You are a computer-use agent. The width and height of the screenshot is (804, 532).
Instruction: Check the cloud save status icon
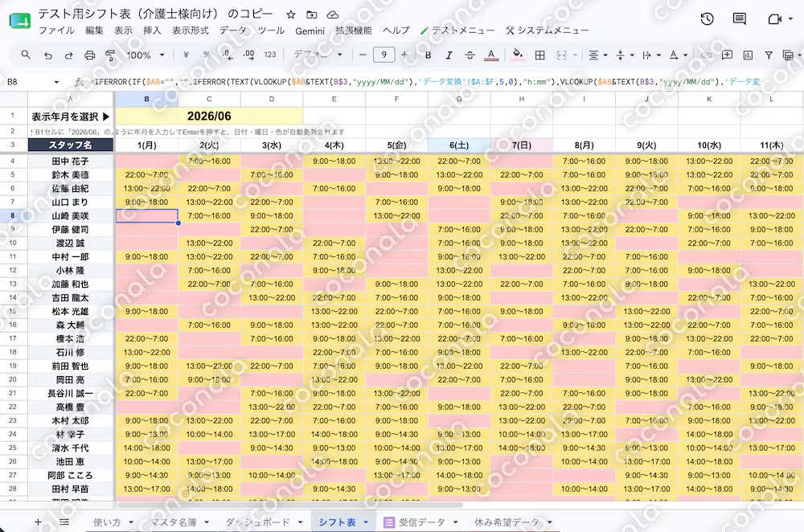tap(332, 14)
